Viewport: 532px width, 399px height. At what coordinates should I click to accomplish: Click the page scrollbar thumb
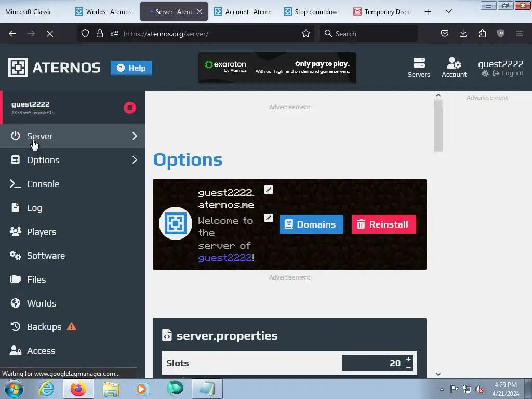point(438,126)
